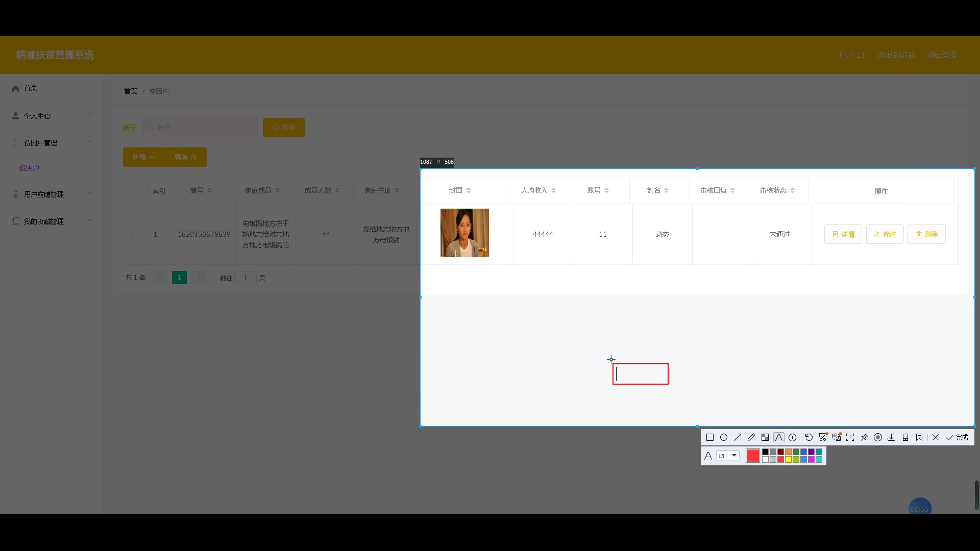Tick the row 1 checkbox

[135, 235]
